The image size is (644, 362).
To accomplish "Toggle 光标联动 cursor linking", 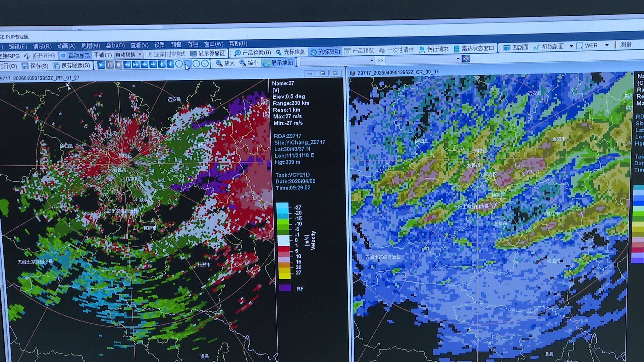I will tap(325, 52).
